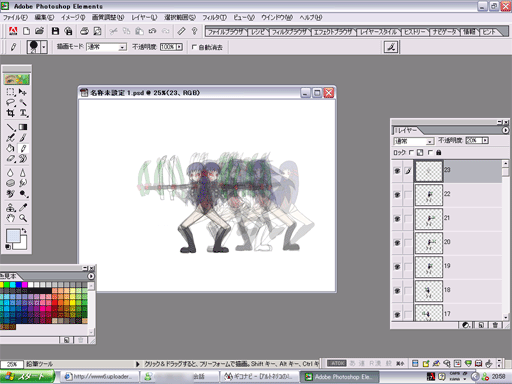
Task: Open the Layers panel flyout menu arrow
Action: [x=505, y=130]
